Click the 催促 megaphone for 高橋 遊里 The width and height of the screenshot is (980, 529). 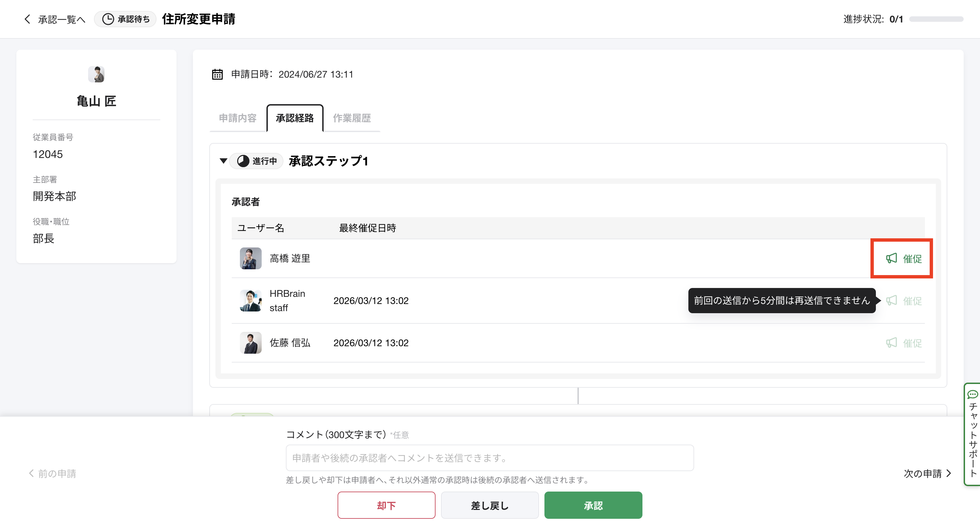(892, 259)
